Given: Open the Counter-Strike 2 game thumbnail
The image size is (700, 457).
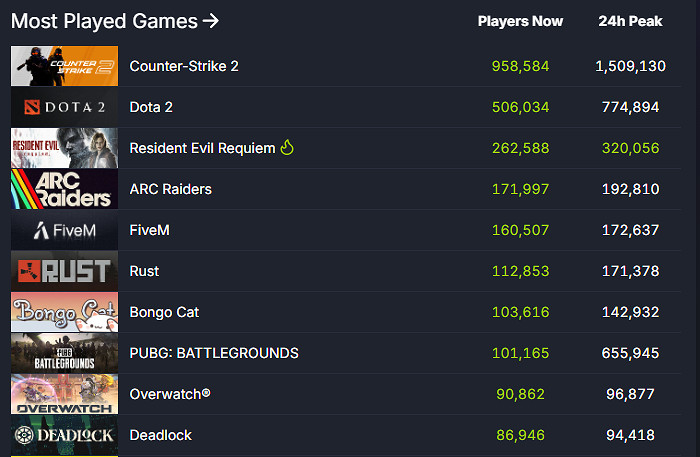Looking at the screenshot, I should click(x=64, y=66).
